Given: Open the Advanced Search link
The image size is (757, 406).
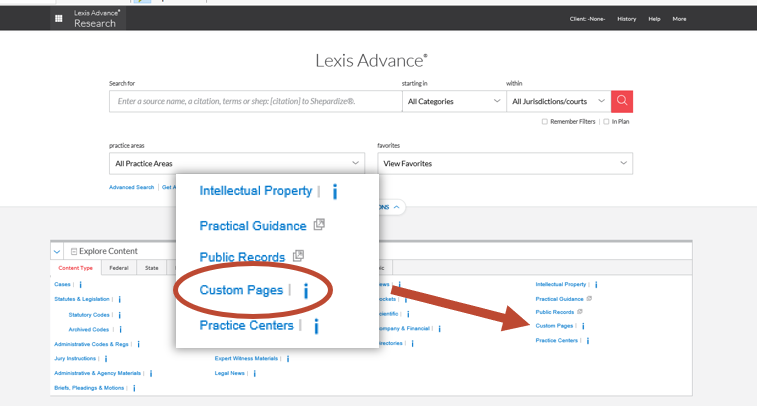Looking at the screenshot, I should point(131,187).
